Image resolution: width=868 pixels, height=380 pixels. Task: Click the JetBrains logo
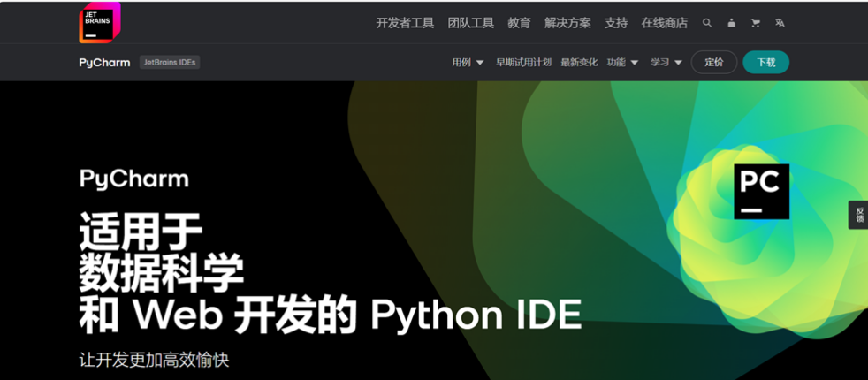point(100,23)
